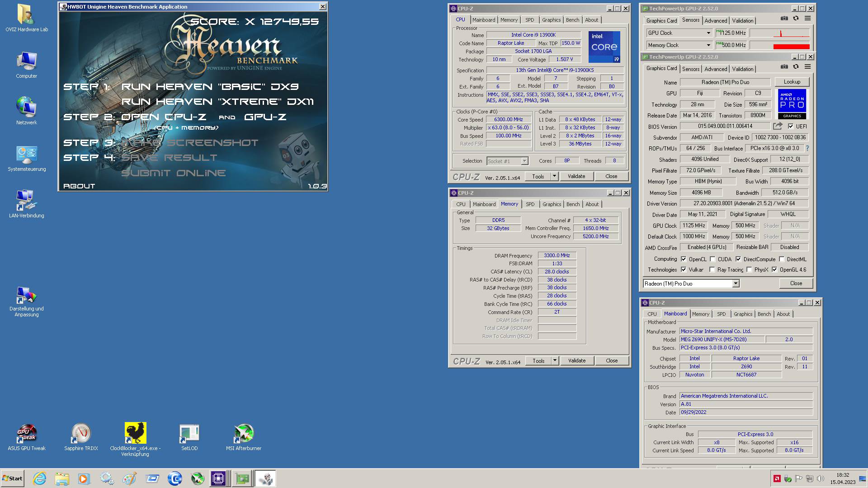The image size is (868, 488).
Task: Switch to CPU-Z purple chip taskbar button
Action: pyautogui.click(x=218, y=479)
